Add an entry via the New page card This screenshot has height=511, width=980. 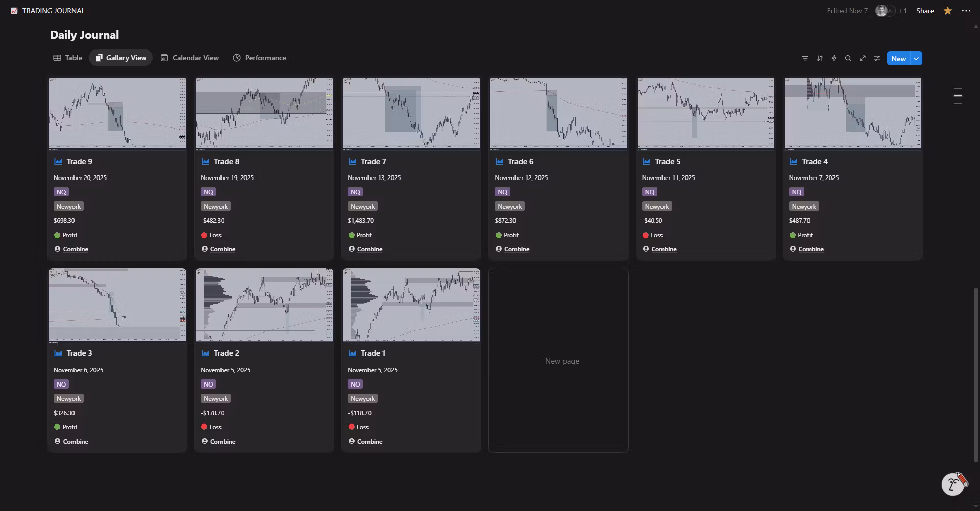[558, 361]
